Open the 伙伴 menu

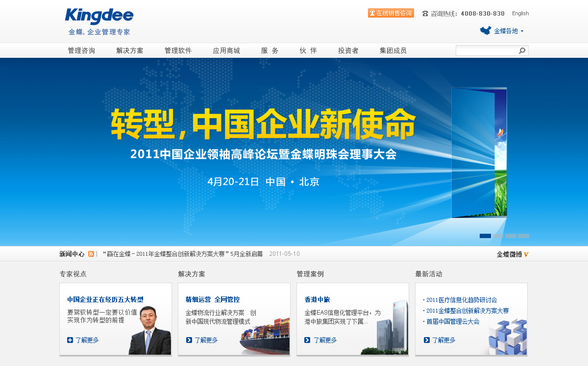pos(308,50)
